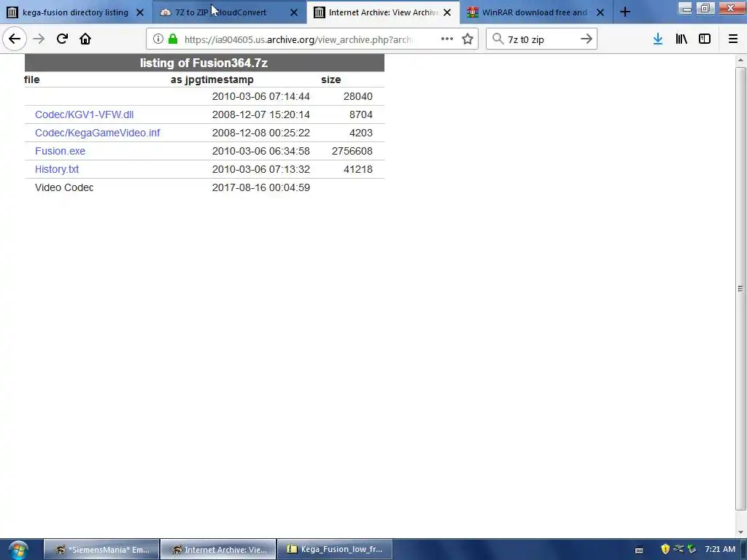The image size is (747, 560).
Task: Click the 'as jpgtimestamp' column header
Action: coord(212,79)
